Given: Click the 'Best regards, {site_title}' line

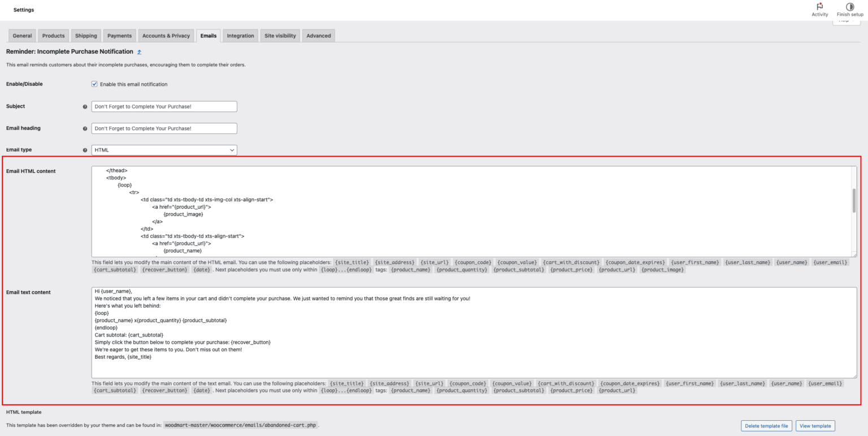Looking at the screenshot, I should click(123, 357).
